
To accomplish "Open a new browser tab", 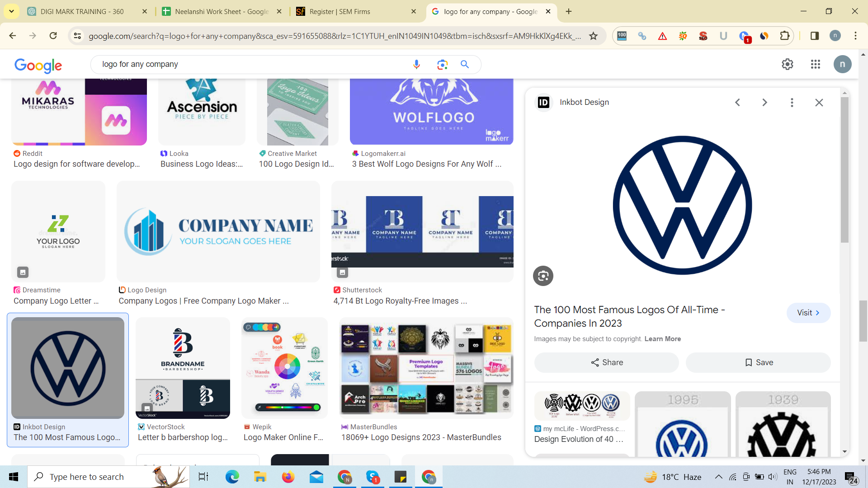I will (x=569, y=11).
